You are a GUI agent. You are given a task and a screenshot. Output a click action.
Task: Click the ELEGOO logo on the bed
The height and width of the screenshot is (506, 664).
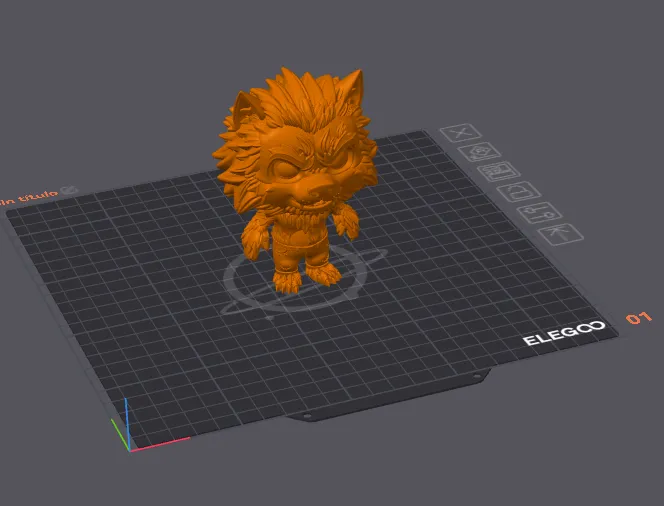click(x=564, y=333)
